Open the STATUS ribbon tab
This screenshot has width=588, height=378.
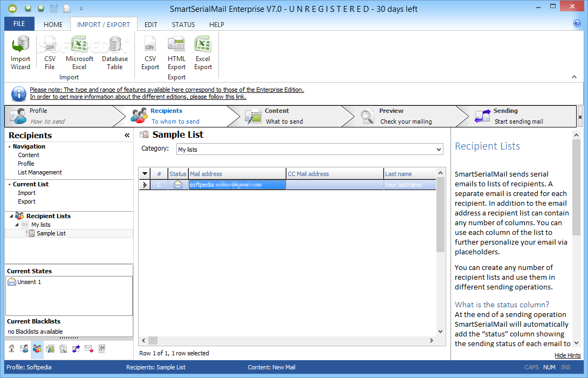click(x=183, y=24)
